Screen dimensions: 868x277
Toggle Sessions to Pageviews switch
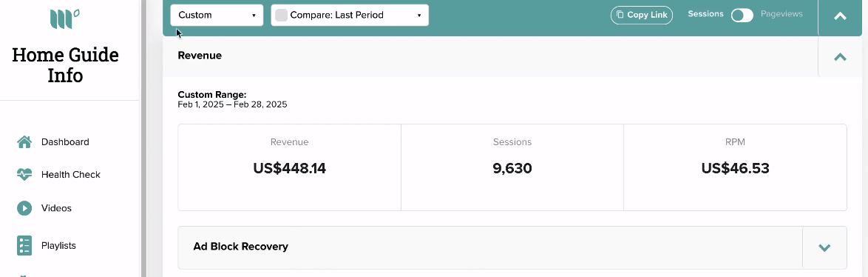pyautogui.click(x=742, y=16)
